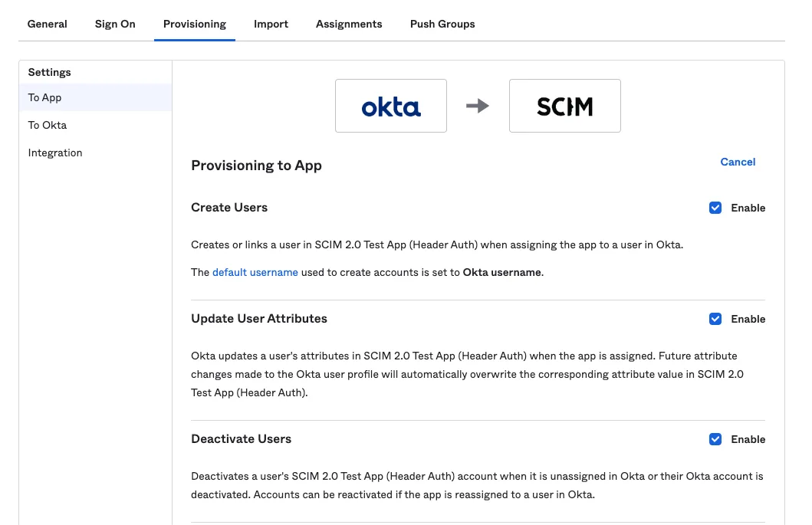Viewport: 812px width, 525px height.
Task: Click the arrow icon between Okta and SCIM
Action: [x=477, y=106]
